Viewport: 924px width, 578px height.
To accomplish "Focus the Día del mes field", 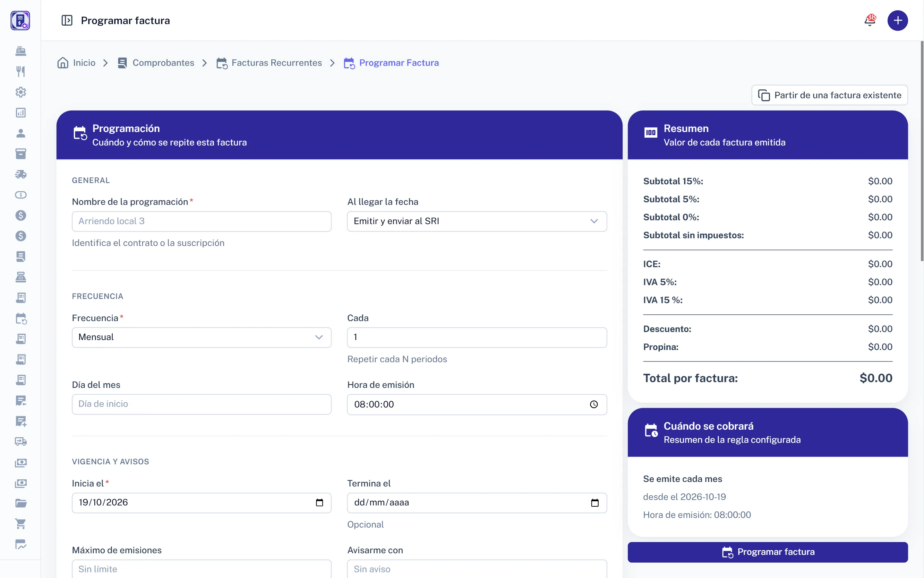I will pyautogui.click(x=201, y=404).
